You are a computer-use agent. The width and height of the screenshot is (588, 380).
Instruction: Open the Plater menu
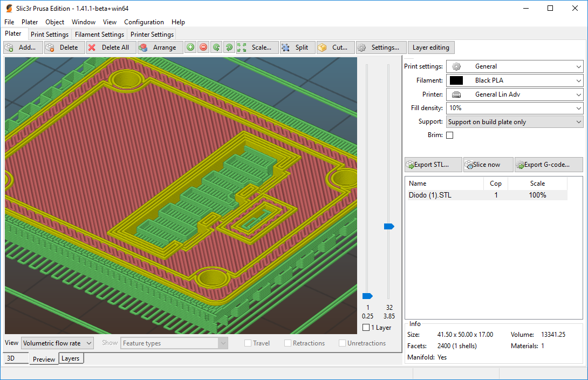click(30, 22)
